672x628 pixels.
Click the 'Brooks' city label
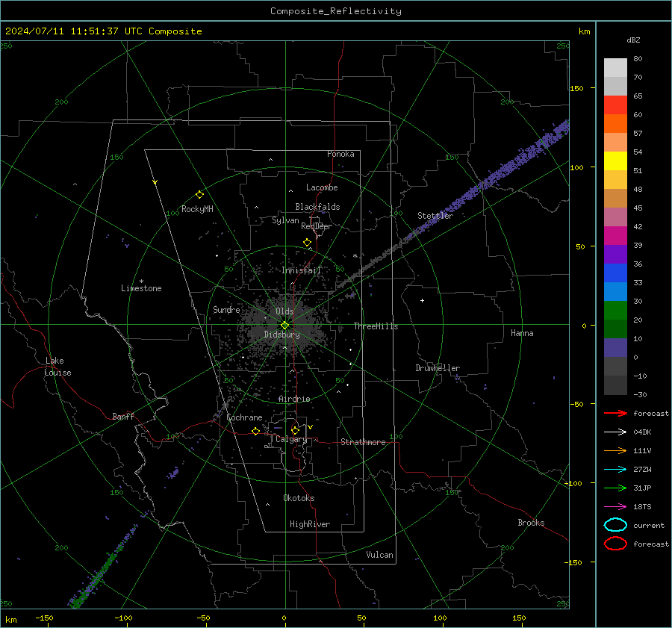(531, 523)
